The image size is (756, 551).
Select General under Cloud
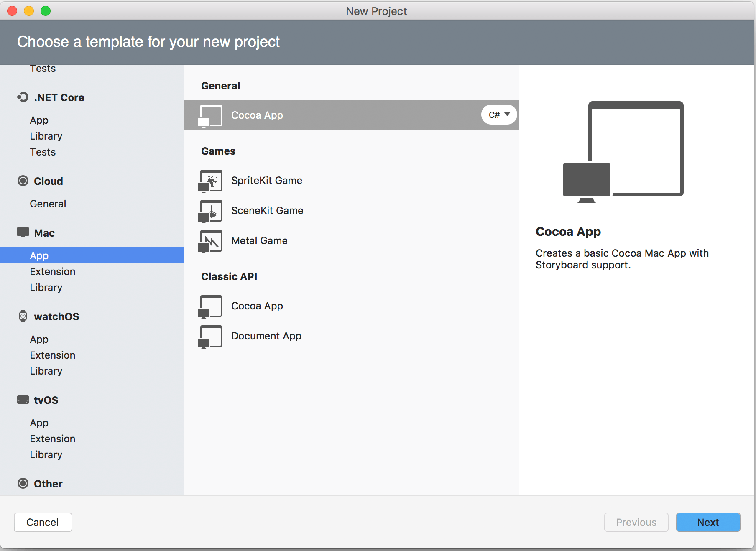(x=92, y=204)
